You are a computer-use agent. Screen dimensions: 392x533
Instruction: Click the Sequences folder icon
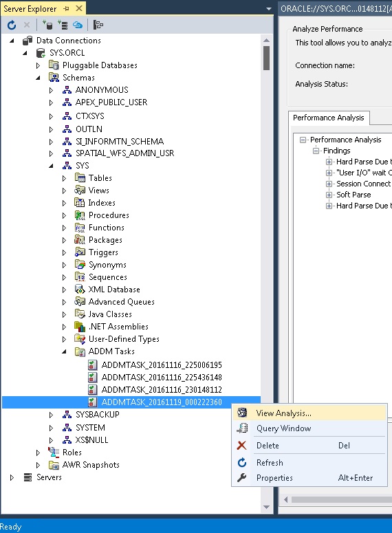pos(80,277)
